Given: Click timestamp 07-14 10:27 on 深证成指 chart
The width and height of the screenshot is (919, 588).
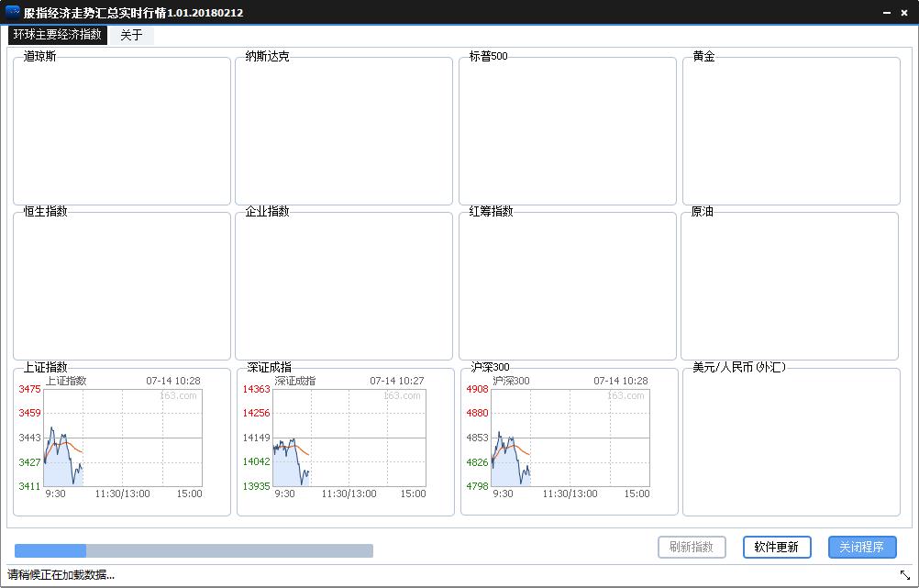Looking at the screenshot, I should (397, 381).
